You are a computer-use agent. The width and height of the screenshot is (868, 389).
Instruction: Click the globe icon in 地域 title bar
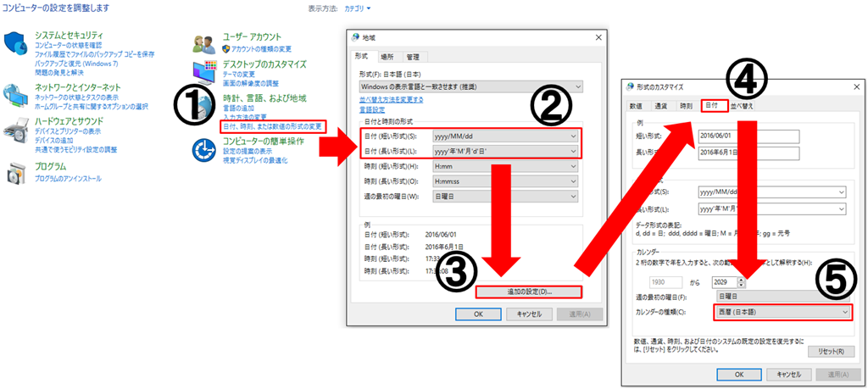(355, 38)
